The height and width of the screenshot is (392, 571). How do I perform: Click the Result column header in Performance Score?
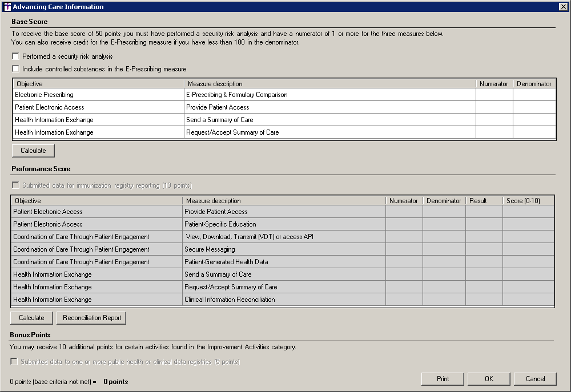tap(484, 201)
